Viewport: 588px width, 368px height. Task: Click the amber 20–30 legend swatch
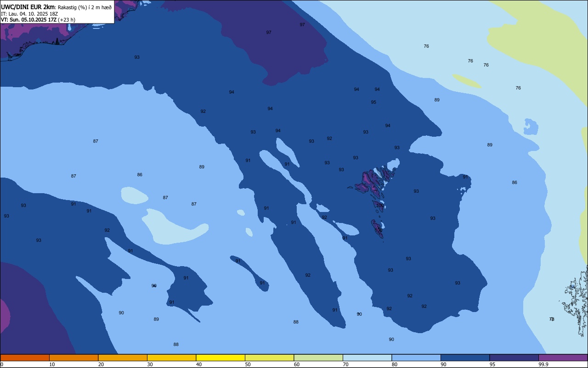pyautogui.click(x=123, y=357)
